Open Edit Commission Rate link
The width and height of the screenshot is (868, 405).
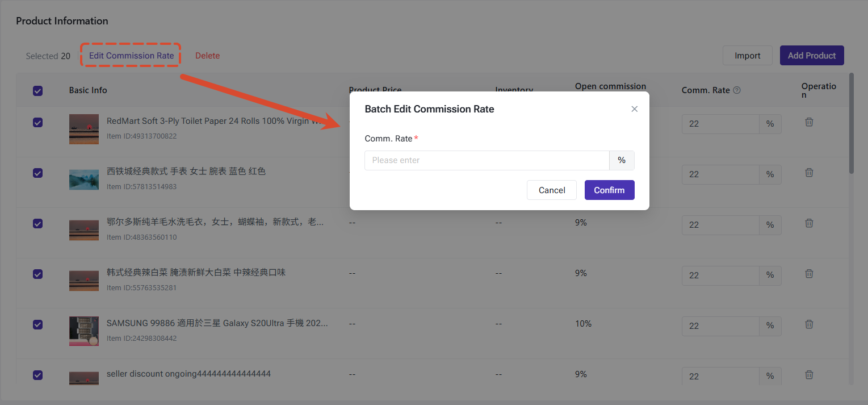tap(131, 56)
